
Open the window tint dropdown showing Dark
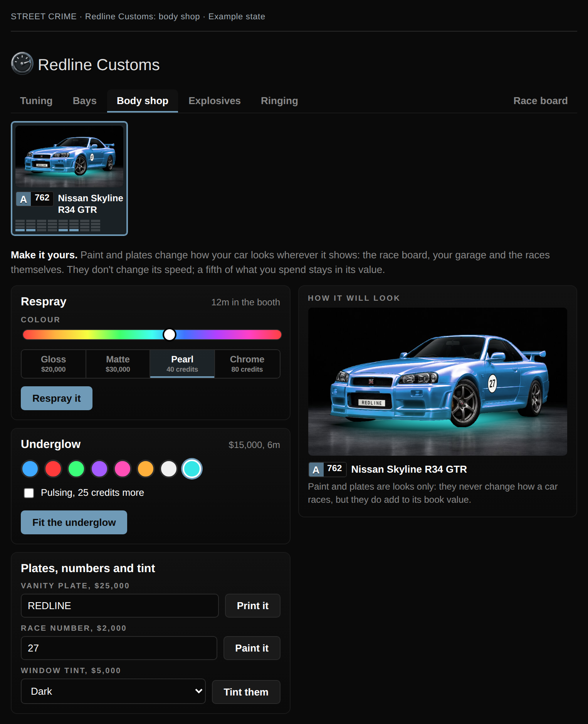coord(113,691)
